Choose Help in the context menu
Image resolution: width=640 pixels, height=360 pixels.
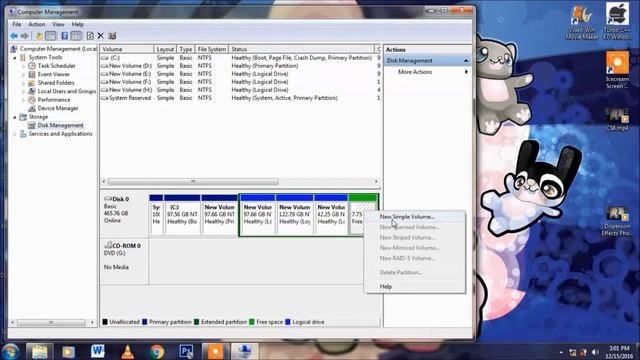[x=415, y=287]
